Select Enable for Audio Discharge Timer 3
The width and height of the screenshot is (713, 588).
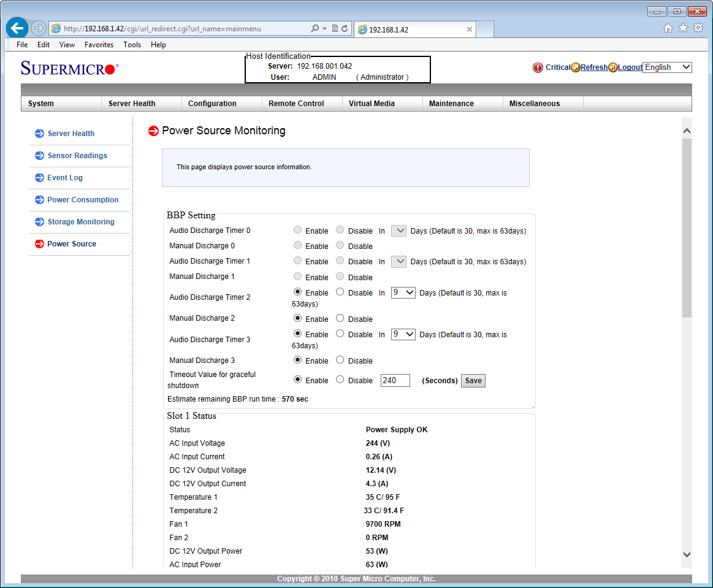(297, 334)
